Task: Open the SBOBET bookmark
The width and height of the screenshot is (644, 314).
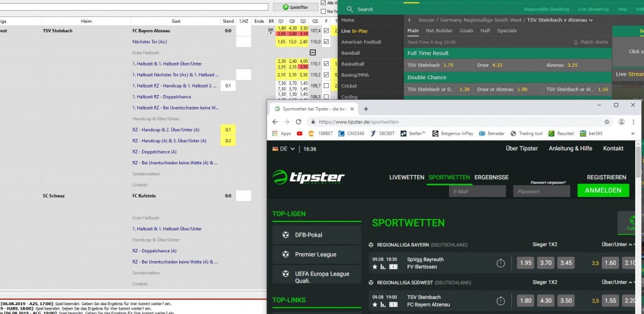Action: click(382, 133)
